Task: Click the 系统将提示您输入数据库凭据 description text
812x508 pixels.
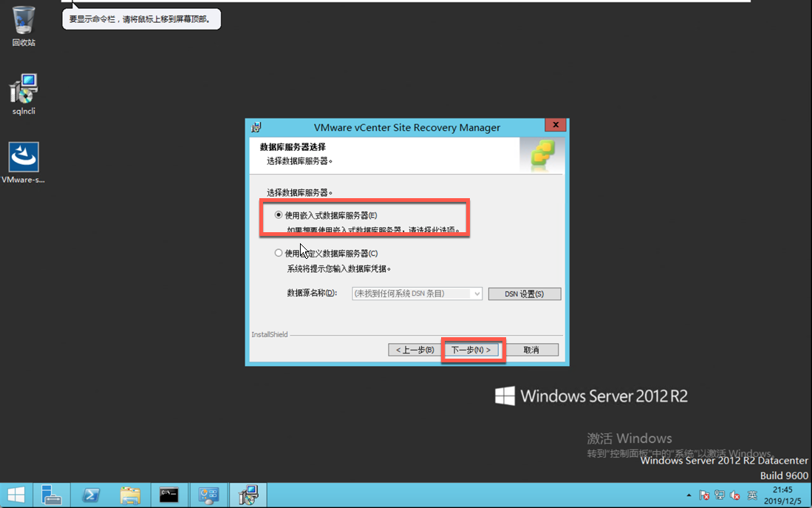Action: (338, 268)
